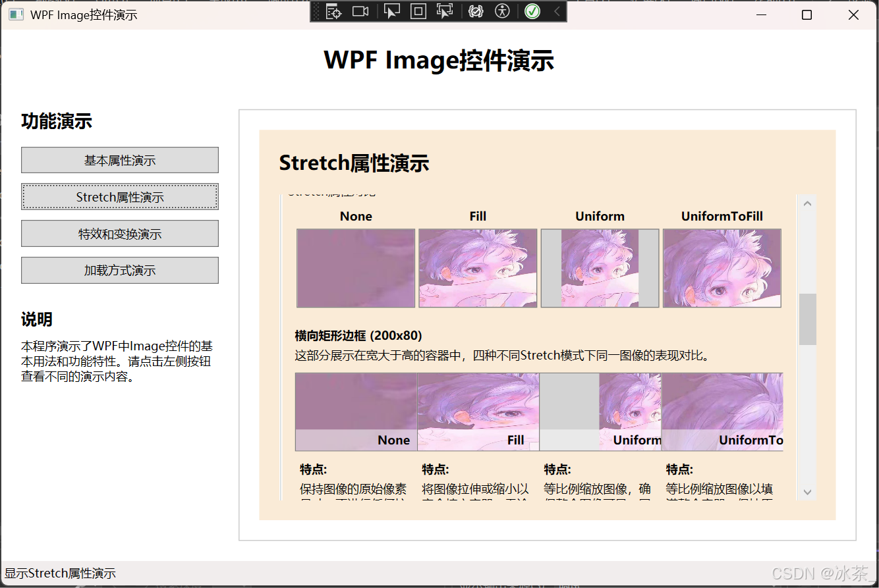The height and width of the screenshot is (588, 879).
Task: Click the Stretch属性演示 panel heading
Action: coord(354,163)
